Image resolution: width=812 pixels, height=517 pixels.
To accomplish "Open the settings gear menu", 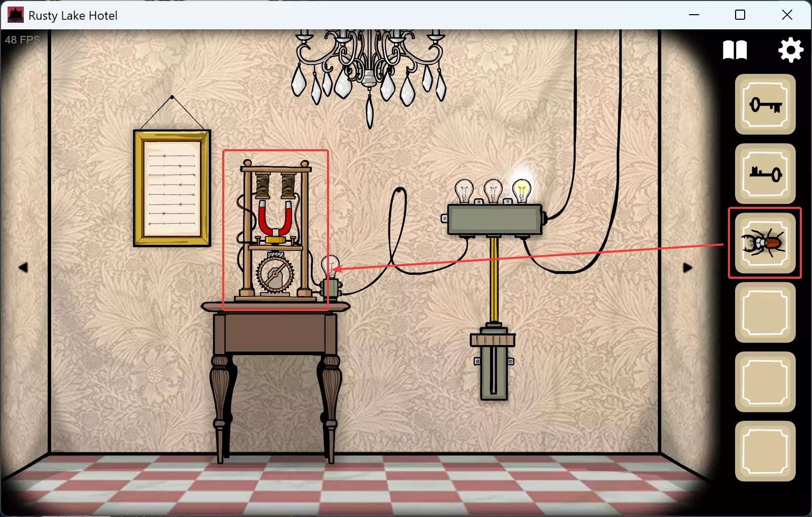I will click(x=791, y=50).
